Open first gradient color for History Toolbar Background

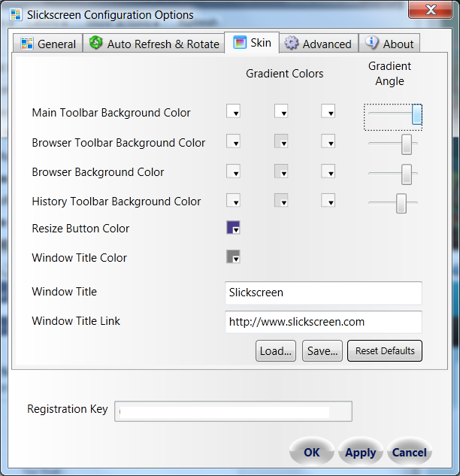233,200
